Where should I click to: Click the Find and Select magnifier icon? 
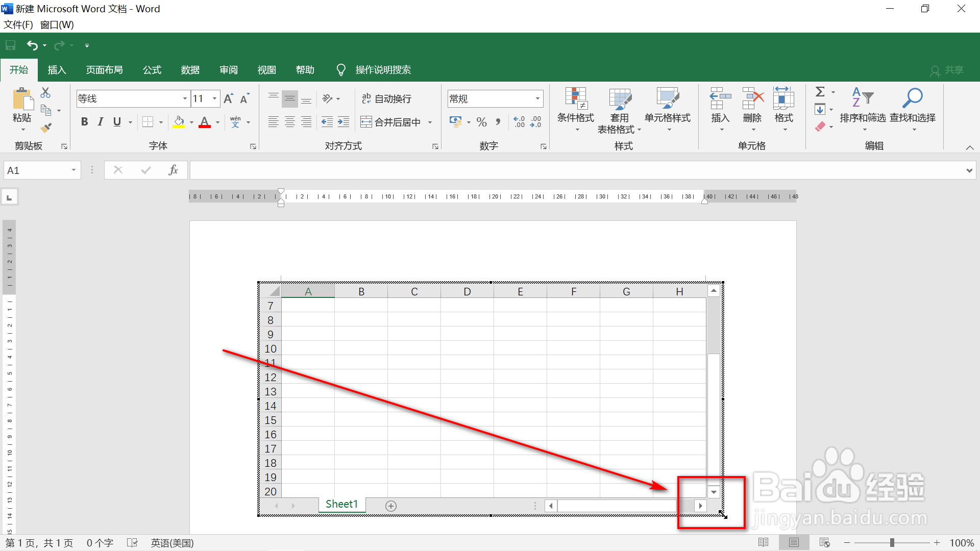pyautogui.click(x=912, y=98)
